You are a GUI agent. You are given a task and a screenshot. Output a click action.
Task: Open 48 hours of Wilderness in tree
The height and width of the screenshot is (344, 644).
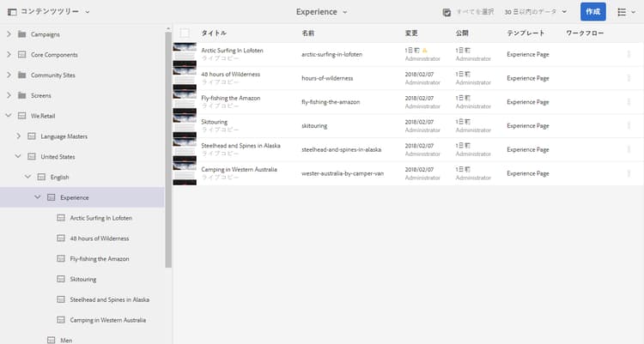point(100,238)
